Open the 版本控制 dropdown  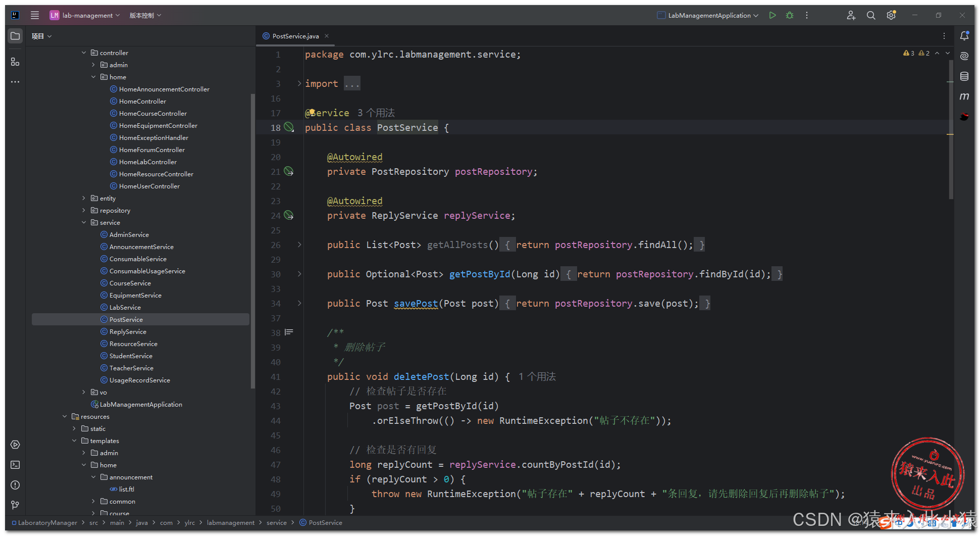click(x=145, y=15)
